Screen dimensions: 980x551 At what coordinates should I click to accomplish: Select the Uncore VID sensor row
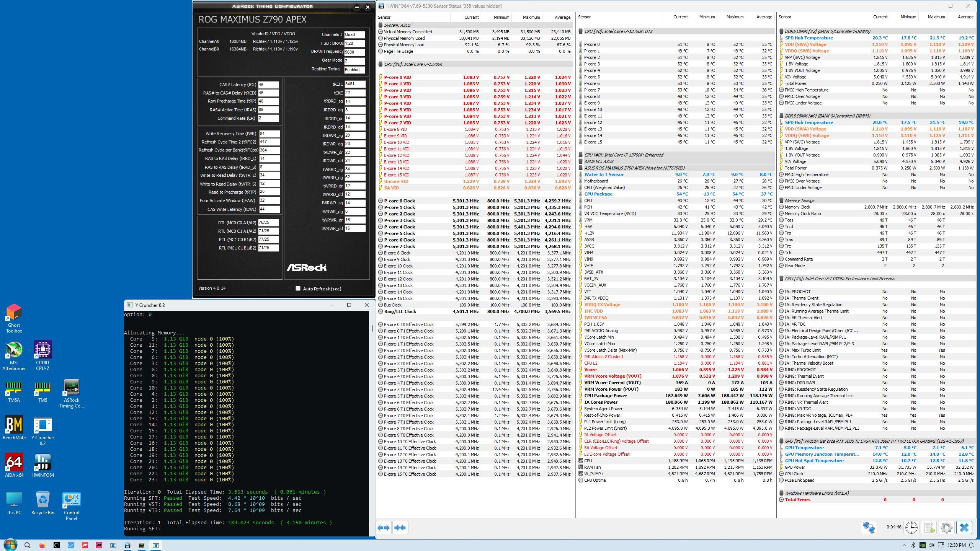(x=476, y=181)
